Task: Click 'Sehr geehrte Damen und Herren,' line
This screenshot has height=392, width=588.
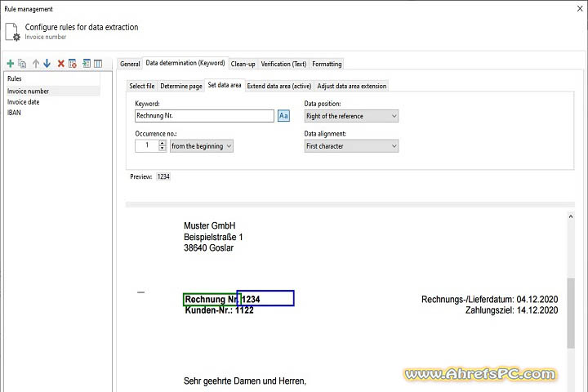Action: (245, 381)
